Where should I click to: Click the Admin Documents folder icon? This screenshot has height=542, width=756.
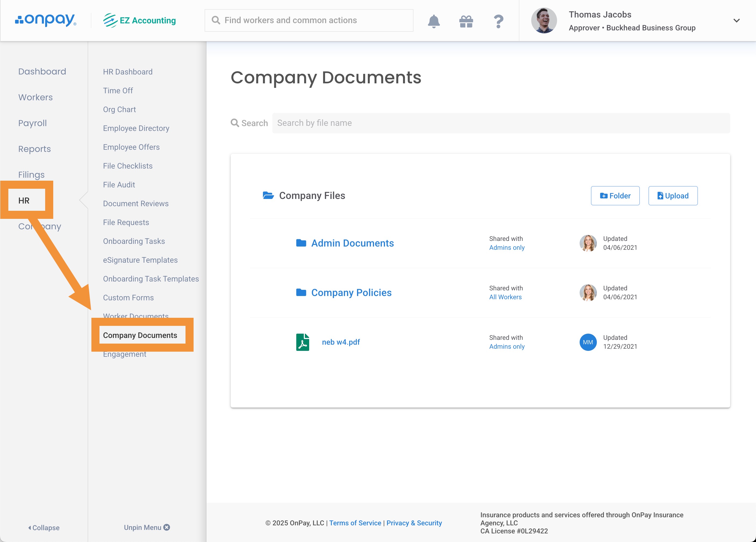point(301,243)
